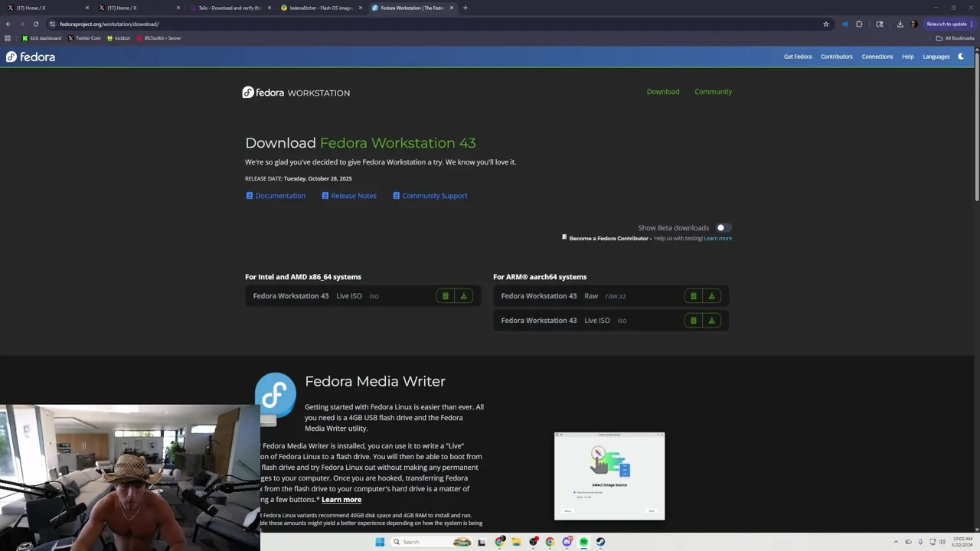
Task: Click Relaunch to update button
Action: [949, 24]
